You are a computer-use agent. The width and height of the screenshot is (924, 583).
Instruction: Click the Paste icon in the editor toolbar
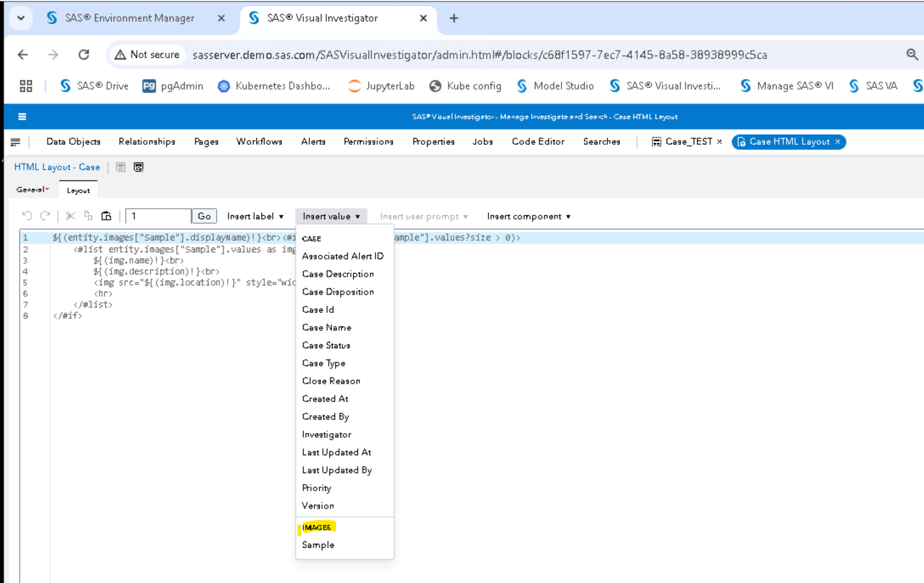pos(106,216)
